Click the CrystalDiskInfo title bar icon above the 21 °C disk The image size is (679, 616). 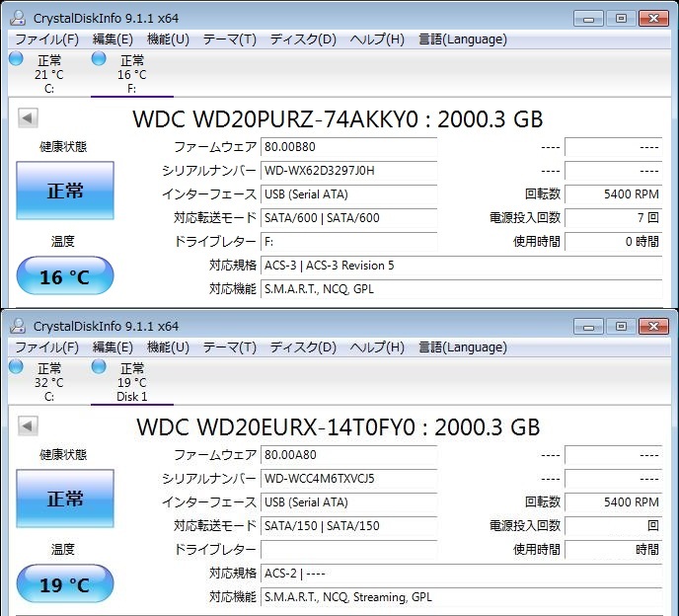18,18
